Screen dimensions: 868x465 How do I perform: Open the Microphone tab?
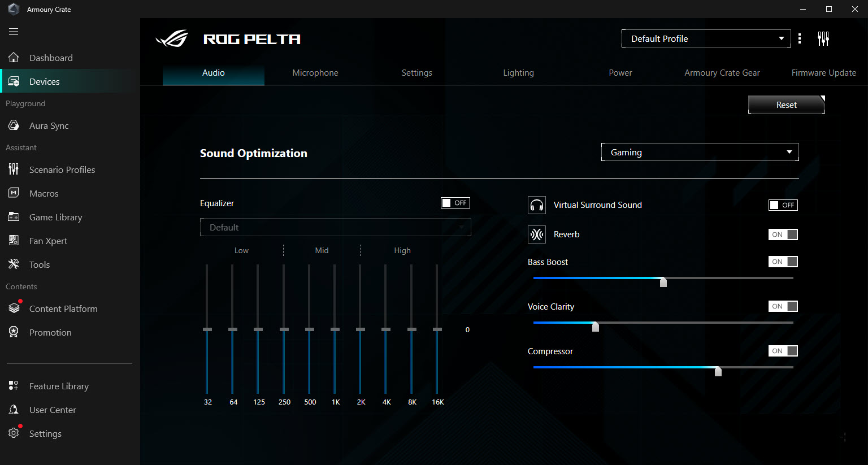[x=315, y=73]
